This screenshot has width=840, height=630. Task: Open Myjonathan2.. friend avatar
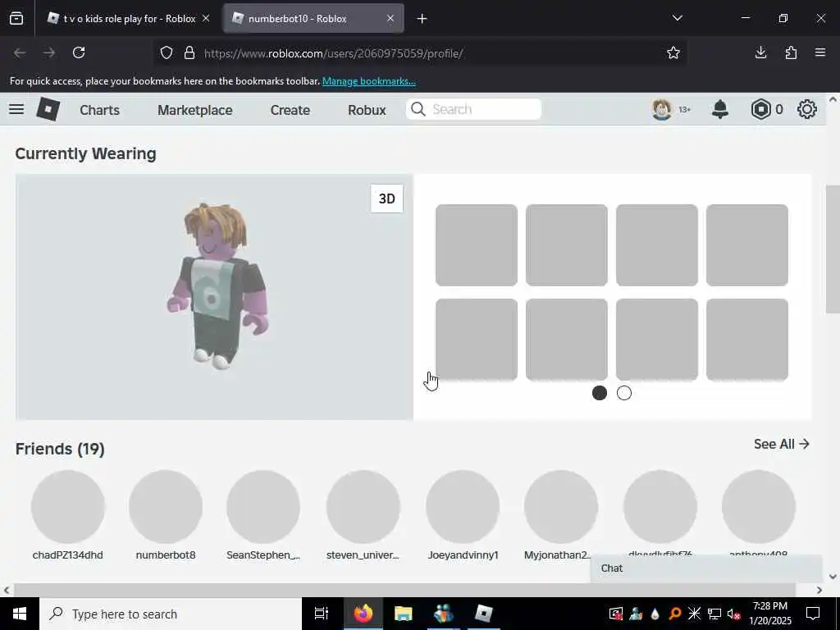coord(561,507)
